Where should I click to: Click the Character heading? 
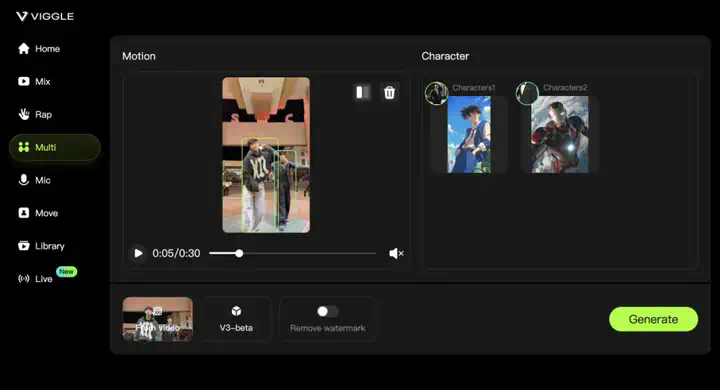coord(445,56)
